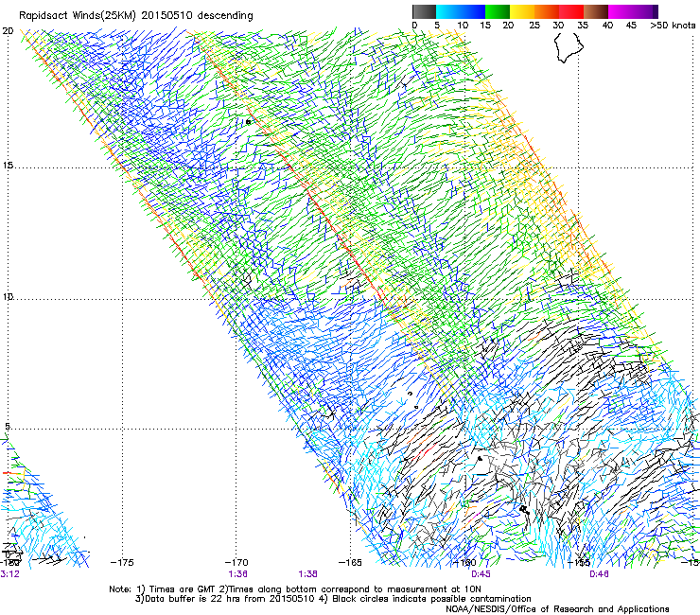Click the gray 0-5 knots legend swatch
700x615 pixels.
coord(424,11)
